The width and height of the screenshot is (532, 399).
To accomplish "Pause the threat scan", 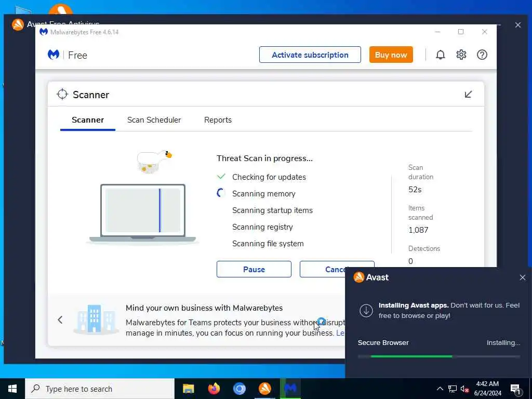I will pos(254,269).
